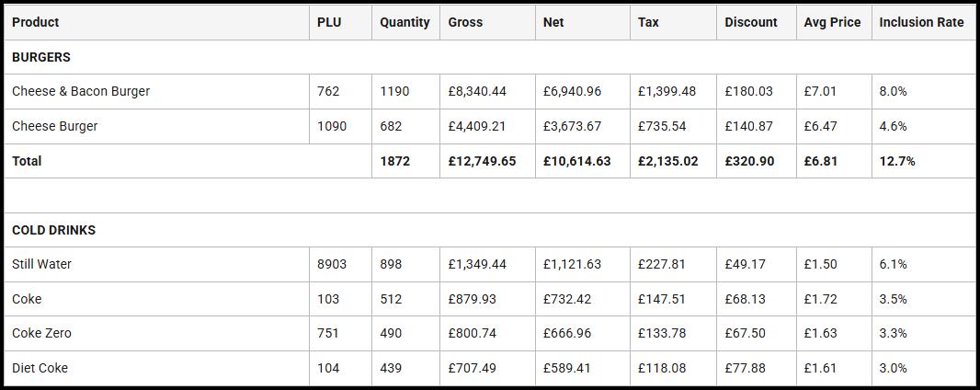The image size is (980, 390).
Task: Click the Discount column header
Action: [750, 22]
